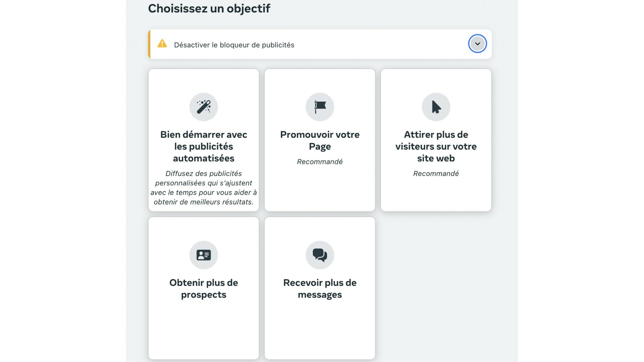Click the "Choisissez un objectif" heading
Screen dimensions: 644x362
(209, 8)
